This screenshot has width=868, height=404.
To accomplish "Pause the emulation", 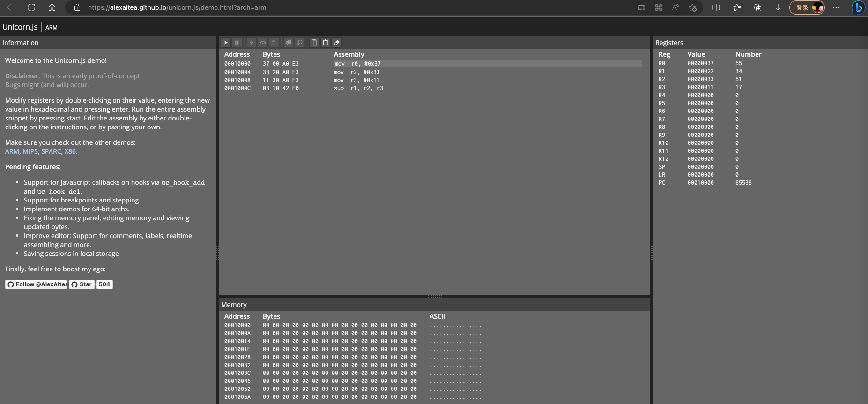I will (x=237, y=43).
